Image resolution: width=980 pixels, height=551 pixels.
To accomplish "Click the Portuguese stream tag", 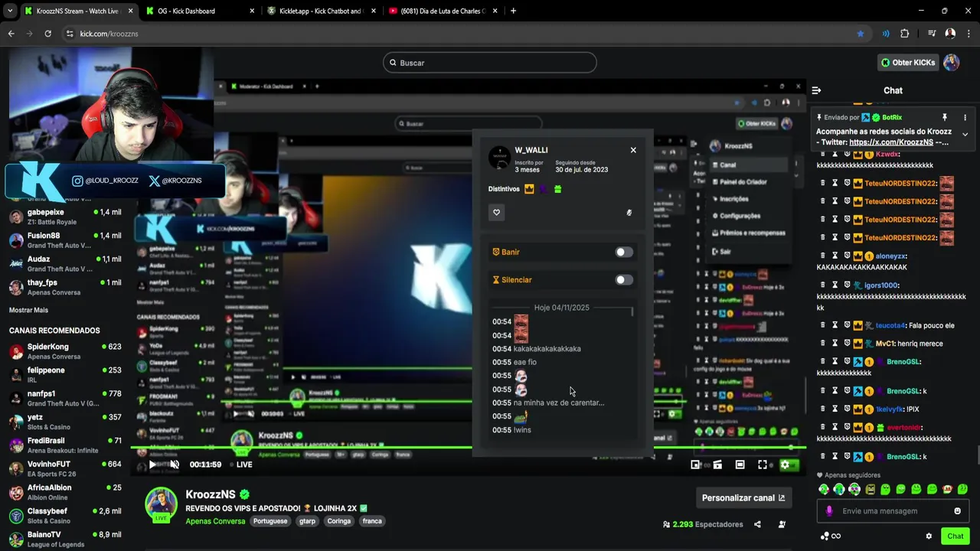I will (269, 521).
